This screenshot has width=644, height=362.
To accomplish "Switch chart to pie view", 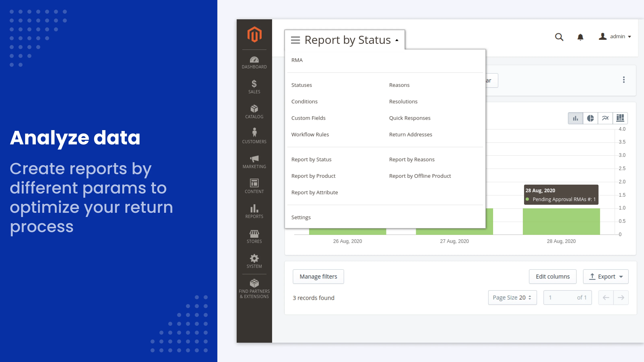I will [x=590, y=118].
